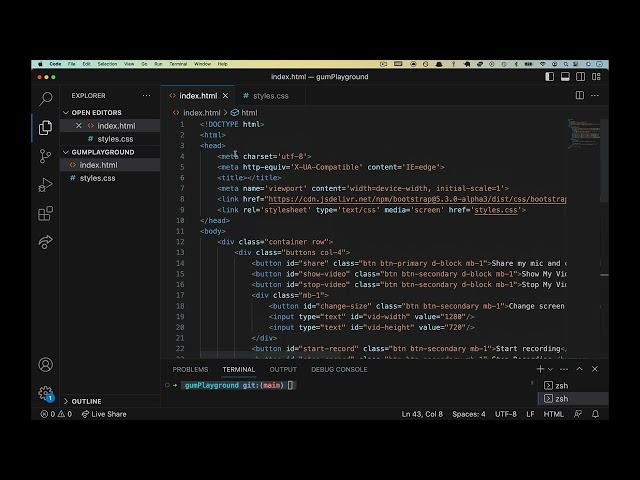Open errors and warnings status item

click(56, 414)
